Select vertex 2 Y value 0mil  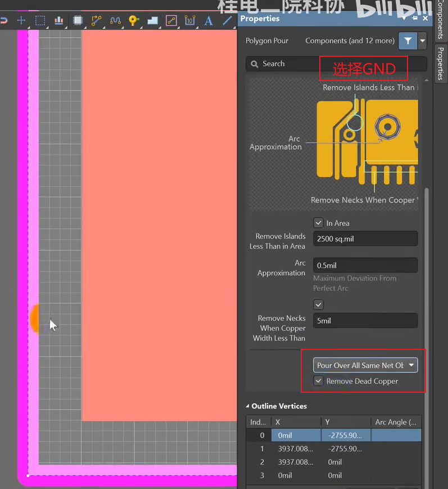346,462
